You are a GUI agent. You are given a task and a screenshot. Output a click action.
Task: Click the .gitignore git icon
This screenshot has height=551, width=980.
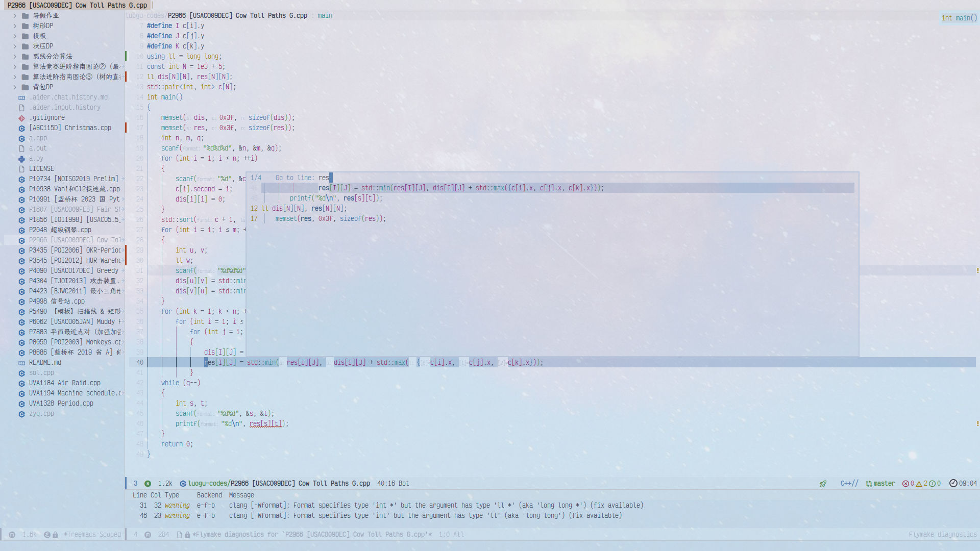click(21, 118)
